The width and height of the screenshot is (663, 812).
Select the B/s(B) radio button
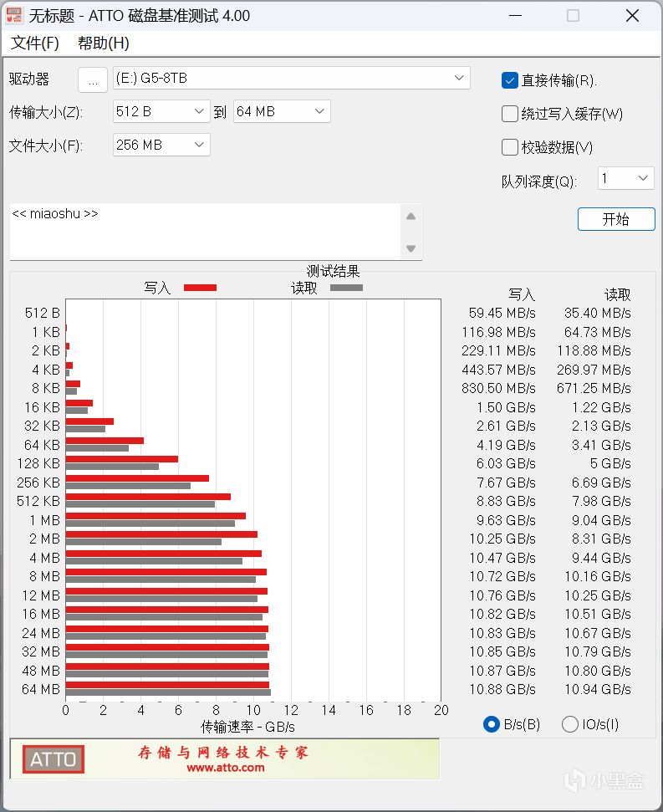click(491, 724)
